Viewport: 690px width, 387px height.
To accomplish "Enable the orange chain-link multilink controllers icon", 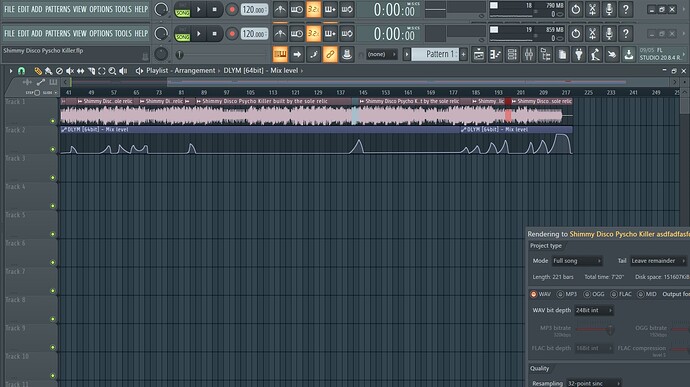I will (x=330, y=54).
